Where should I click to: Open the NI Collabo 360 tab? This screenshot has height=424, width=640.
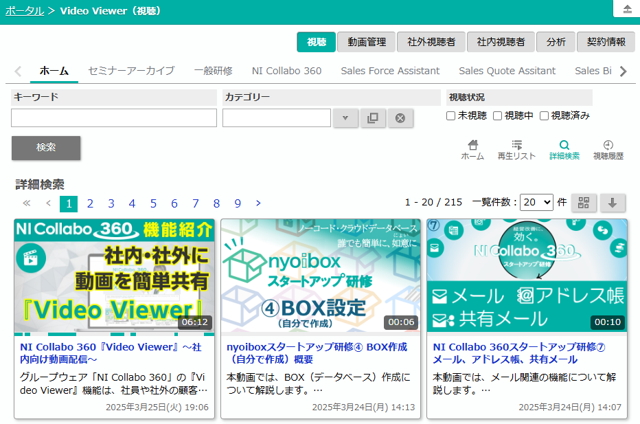tap(287, 71)
